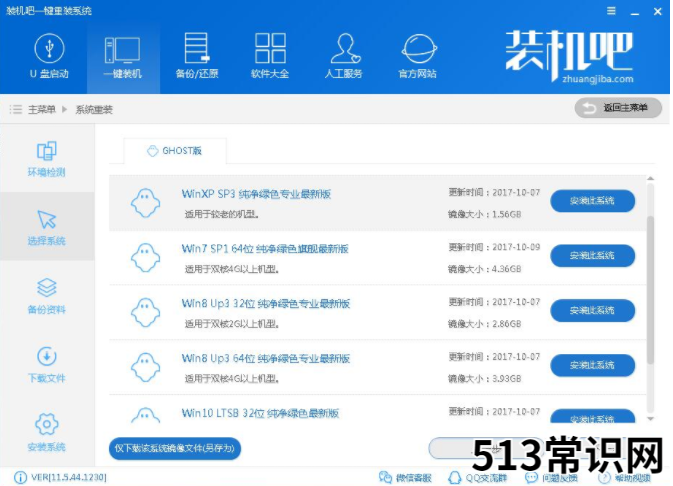Open the 软件大全 software collection

pos(270,56)
